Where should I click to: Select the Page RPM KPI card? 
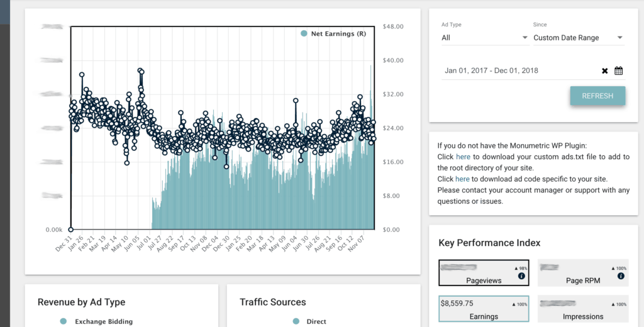pos(583,273)
